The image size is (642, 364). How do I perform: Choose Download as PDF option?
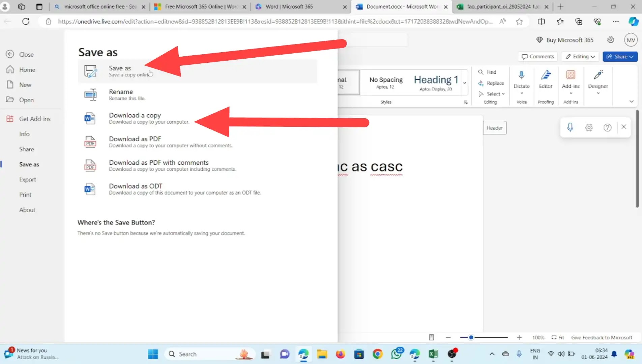(198, 142)
